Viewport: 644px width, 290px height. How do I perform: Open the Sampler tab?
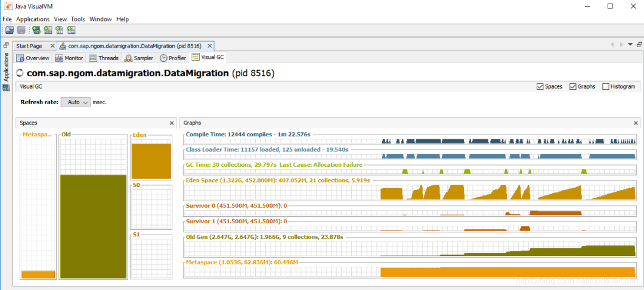[139, 58]
